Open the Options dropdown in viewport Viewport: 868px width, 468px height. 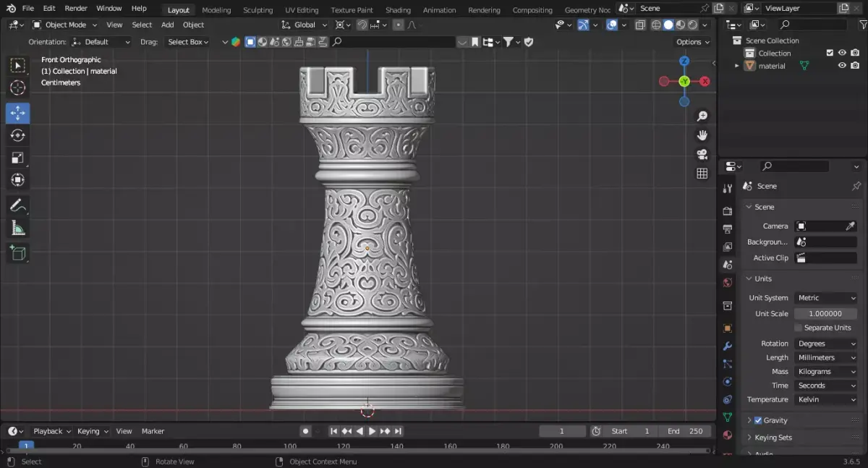[x=693, y=42]
